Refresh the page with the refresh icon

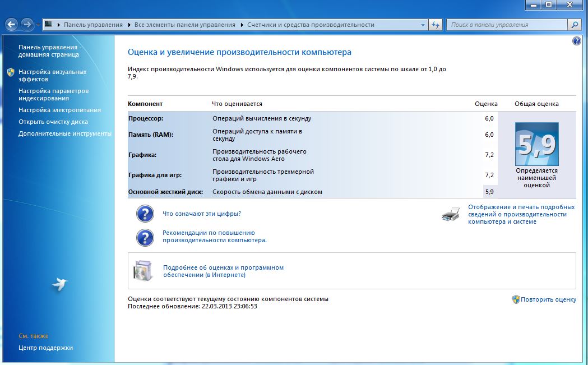436,25
